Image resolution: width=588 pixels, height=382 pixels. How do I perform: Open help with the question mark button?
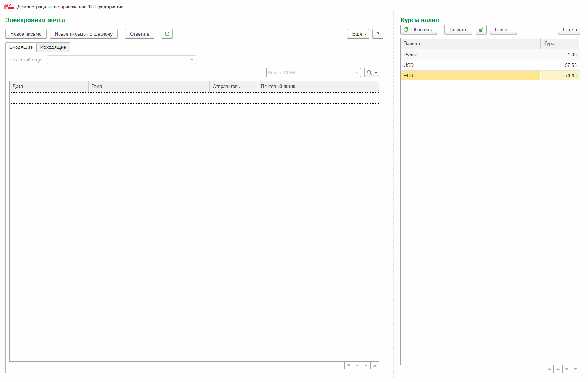tap(378, 34)
